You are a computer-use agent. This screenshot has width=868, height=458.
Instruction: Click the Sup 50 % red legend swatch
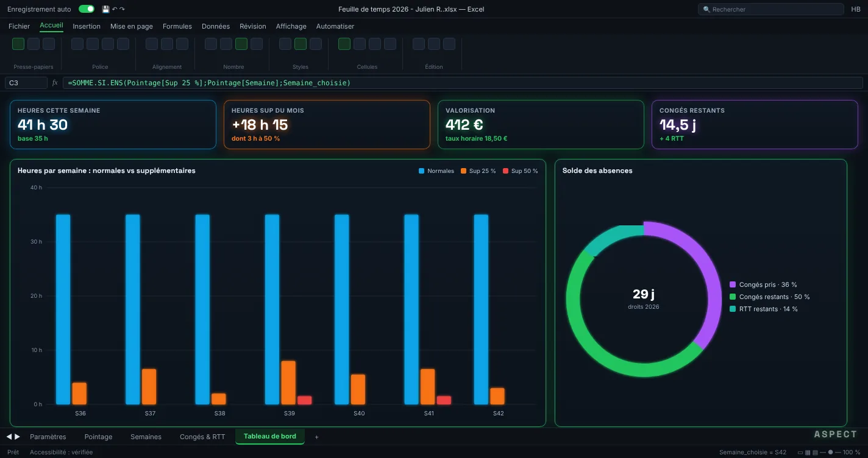(x=505, y=171)
